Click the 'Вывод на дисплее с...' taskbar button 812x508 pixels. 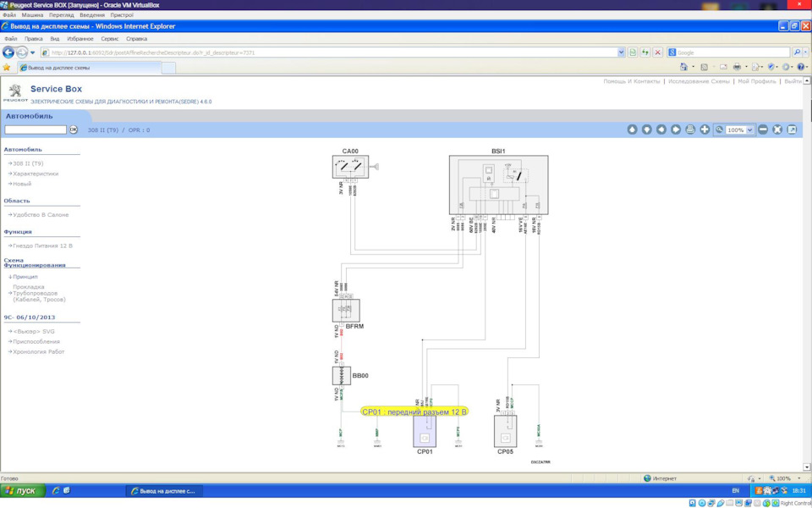[163, 490]
